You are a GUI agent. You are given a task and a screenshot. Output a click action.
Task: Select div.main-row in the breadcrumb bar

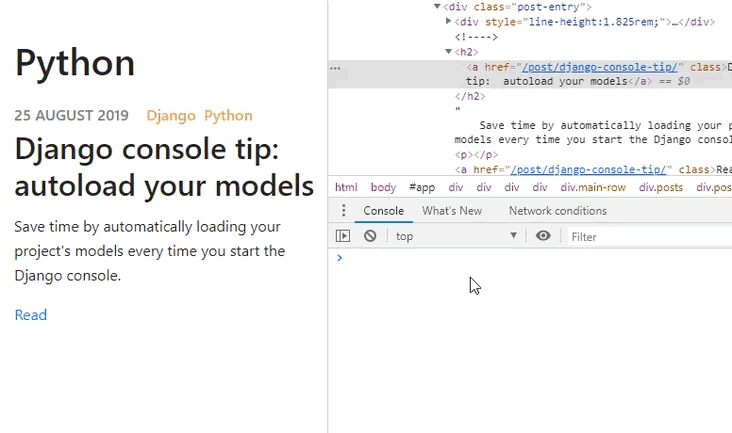coord(593,187)
